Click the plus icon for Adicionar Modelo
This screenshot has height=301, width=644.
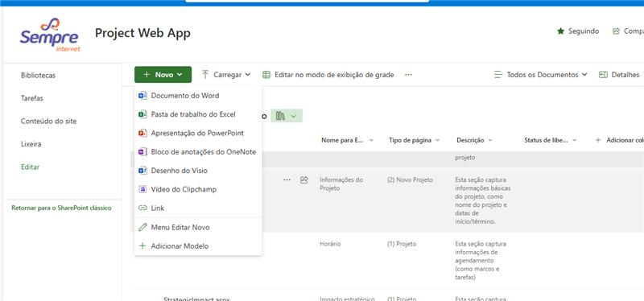(142, 246)
